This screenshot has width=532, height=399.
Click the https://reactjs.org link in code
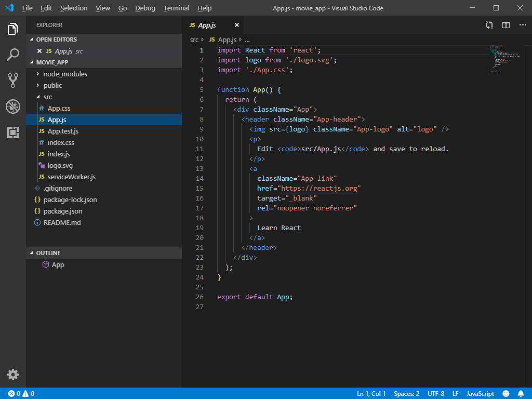click(x=319, y=188)
